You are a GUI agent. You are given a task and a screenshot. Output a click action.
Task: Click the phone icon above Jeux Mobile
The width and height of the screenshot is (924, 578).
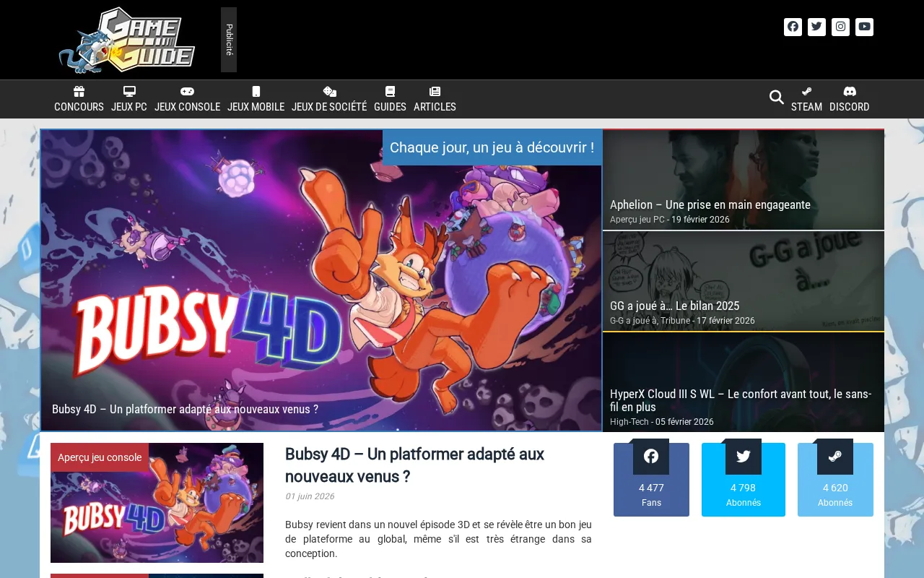256,92
